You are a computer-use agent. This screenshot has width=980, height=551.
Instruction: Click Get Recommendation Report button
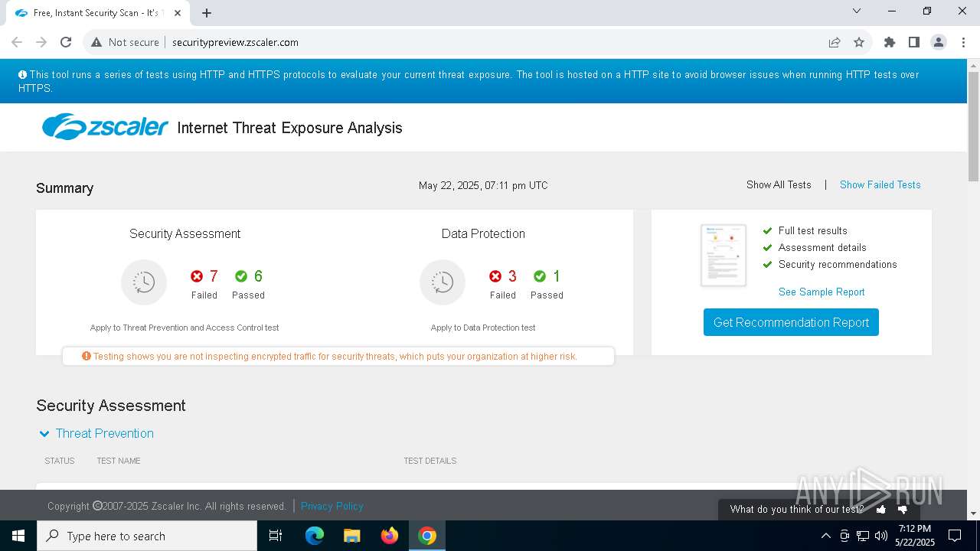pos(791,322)
